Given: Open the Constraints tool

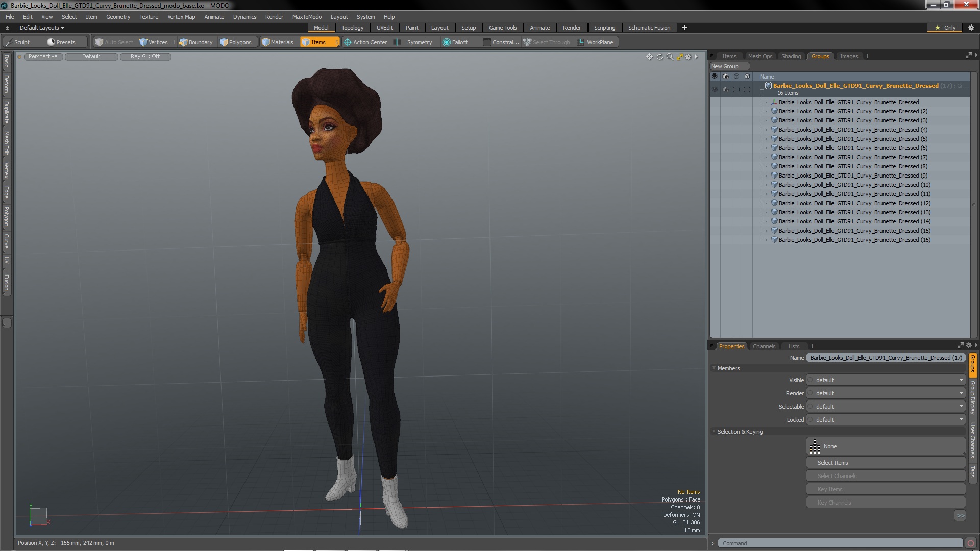Looking at the screenshot, I should click(501, 42).
